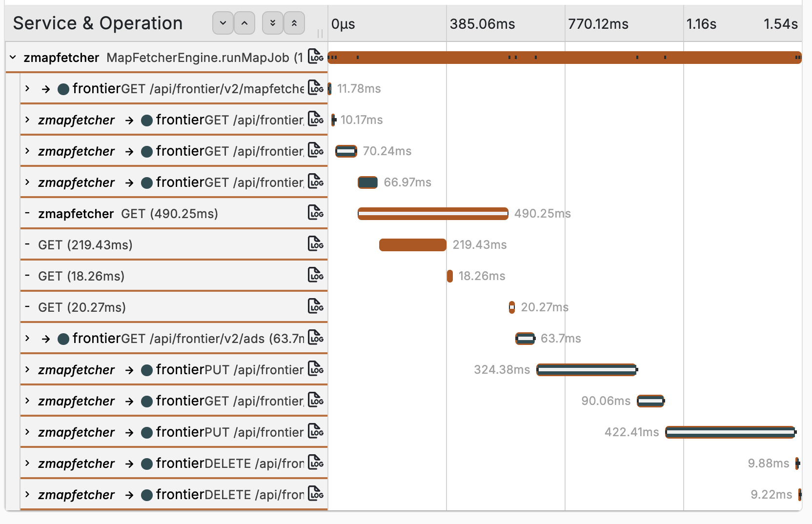This screenshot has width=812, height=524.
Task: Click the expand-one-level chevron down button
Action: click(223, 23)
